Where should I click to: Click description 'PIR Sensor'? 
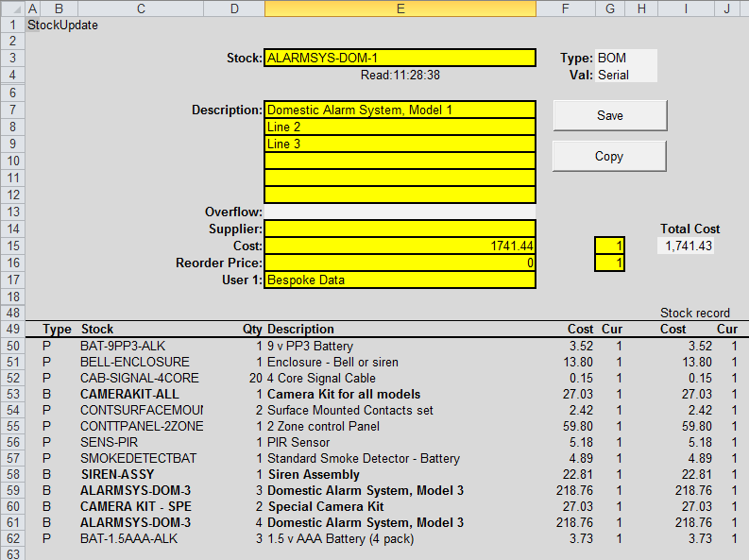click(x=298, y=442)
